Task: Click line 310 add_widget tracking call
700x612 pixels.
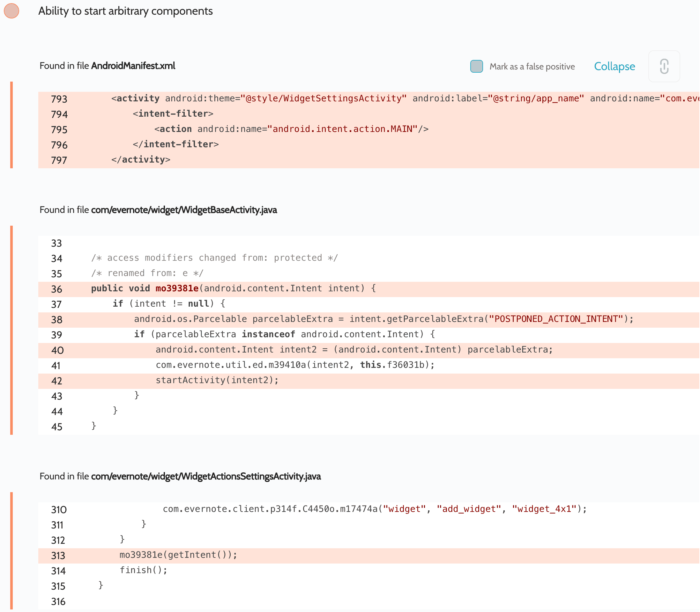Action: pyautogui.click(x=374, y=509)
